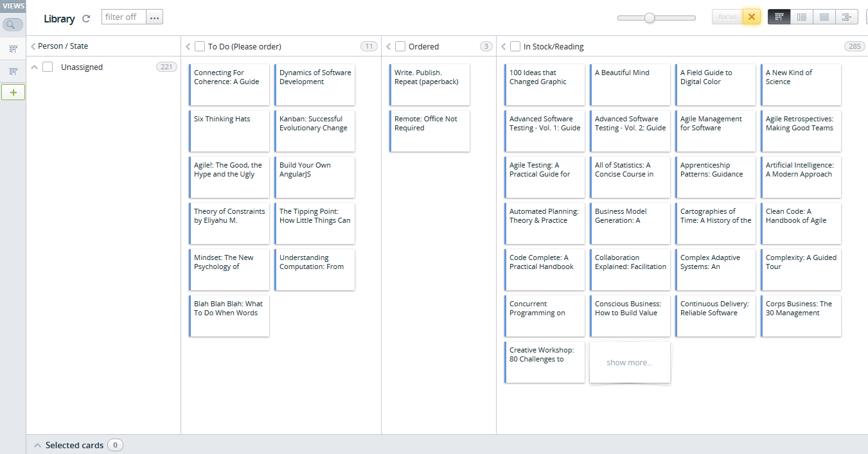This screenshot has height=454, width=868.
Task: Open the Business Model Generation card
Action: [630, 223]
